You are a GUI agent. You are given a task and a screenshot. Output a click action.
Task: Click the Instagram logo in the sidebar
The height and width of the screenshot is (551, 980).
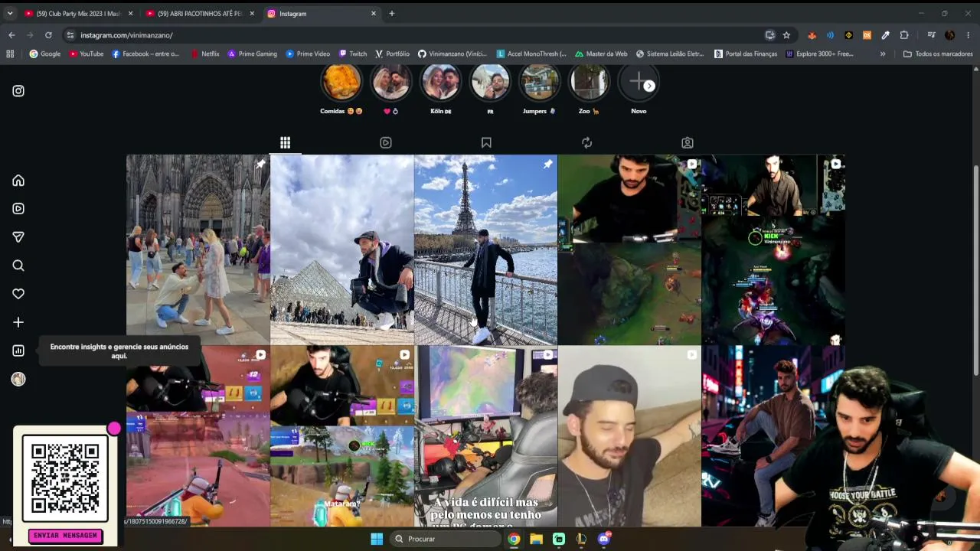(x=18, y=91)
